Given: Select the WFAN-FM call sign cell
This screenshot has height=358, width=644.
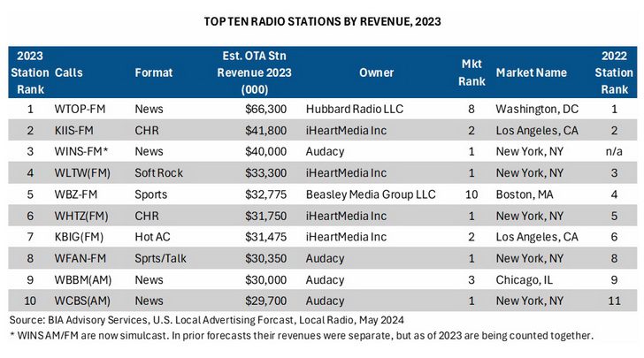Looking at the screenshot, I should 80,258.
